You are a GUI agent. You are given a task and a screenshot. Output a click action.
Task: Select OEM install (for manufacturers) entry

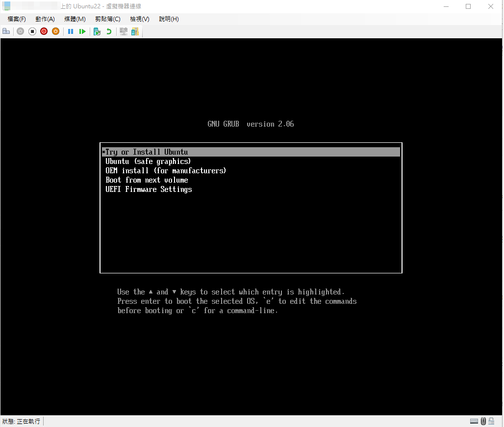pos(251,170)
